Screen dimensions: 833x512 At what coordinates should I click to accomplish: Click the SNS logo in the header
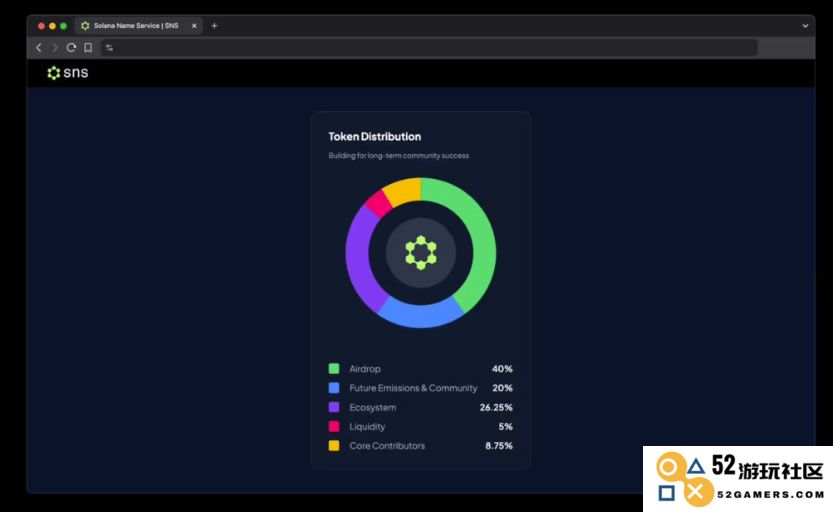click(67, 73)
